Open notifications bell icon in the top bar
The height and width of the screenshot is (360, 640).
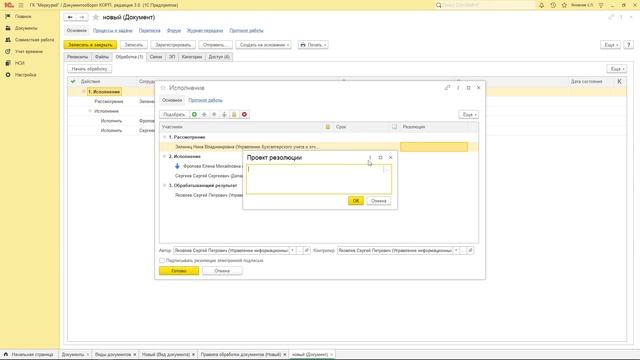[541, 5]
